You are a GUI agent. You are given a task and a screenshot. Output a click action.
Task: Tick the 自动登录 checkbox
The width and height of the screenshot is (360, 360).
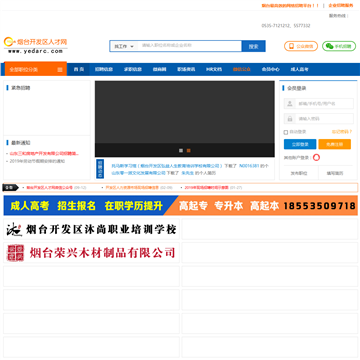point(286,132)
